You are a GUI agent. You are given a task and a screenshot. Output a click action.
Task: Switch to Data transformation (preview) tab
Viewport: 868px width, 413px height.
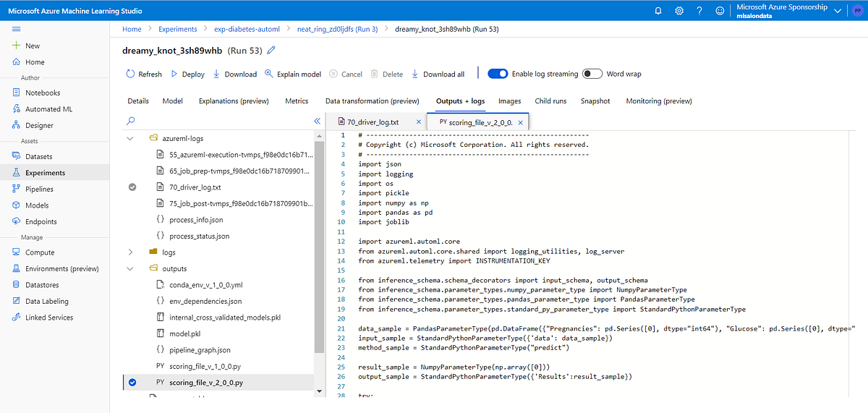pos(372,101)
